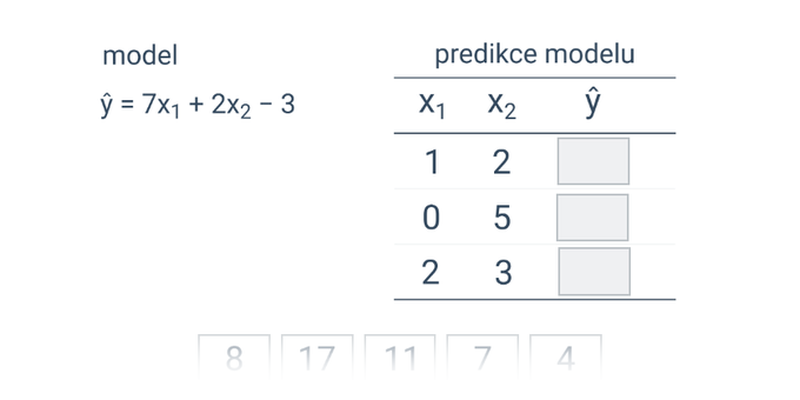Click the x₂ value 2 in the first row

pyautogui.click(x=502, y=162)
